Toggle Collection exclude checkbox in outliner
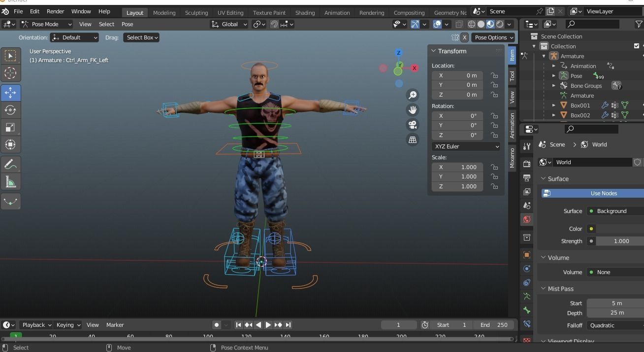Viewport: 644px width, 352px height. pos(636,46)
